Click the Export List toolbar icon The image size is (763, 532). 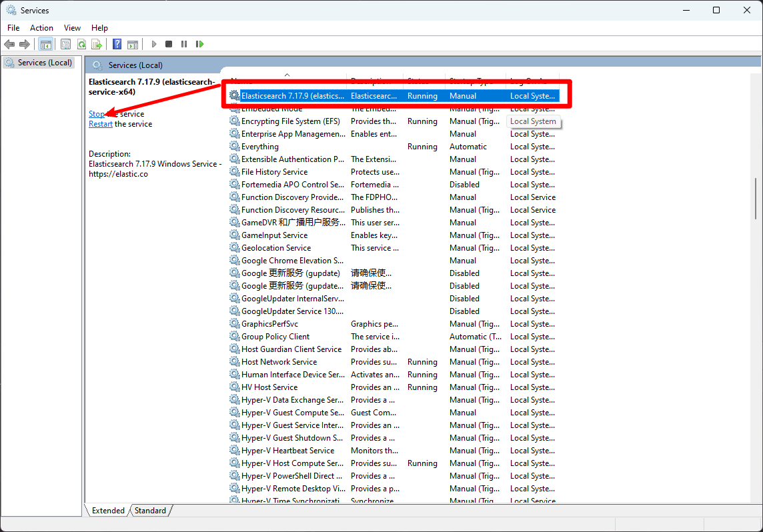[97, 44]
